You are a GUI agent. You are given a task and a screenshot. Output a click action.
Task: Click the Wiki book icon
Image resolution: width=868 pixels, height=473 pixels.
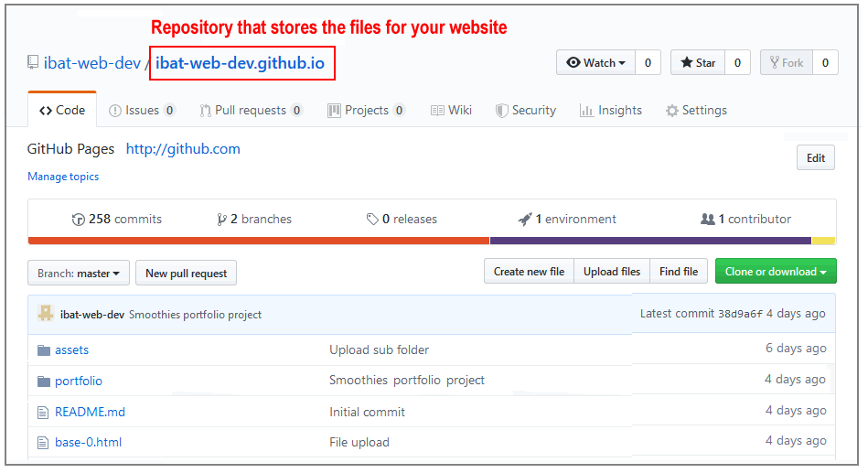437,111
